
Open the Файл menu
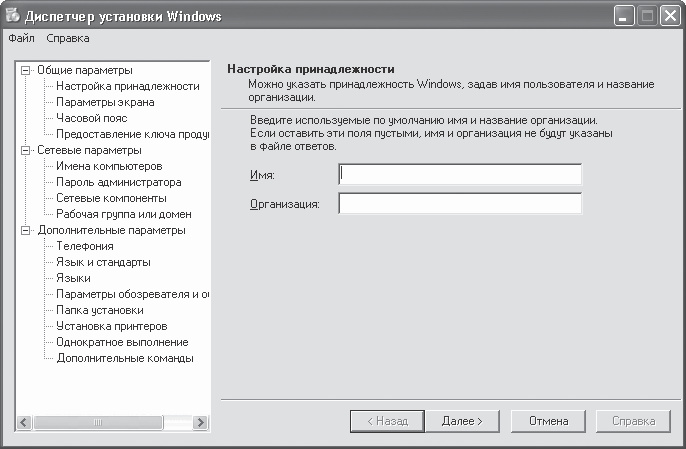point(21,38)
